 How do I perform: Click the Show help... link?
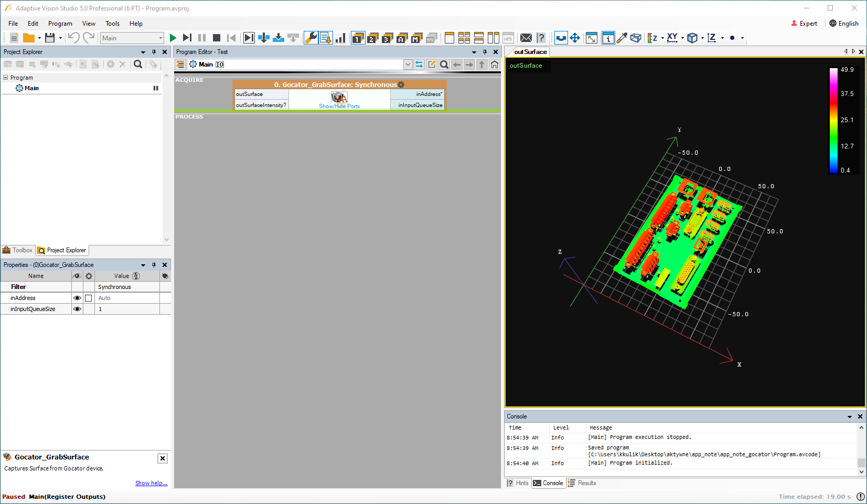(x=151, y=483)
